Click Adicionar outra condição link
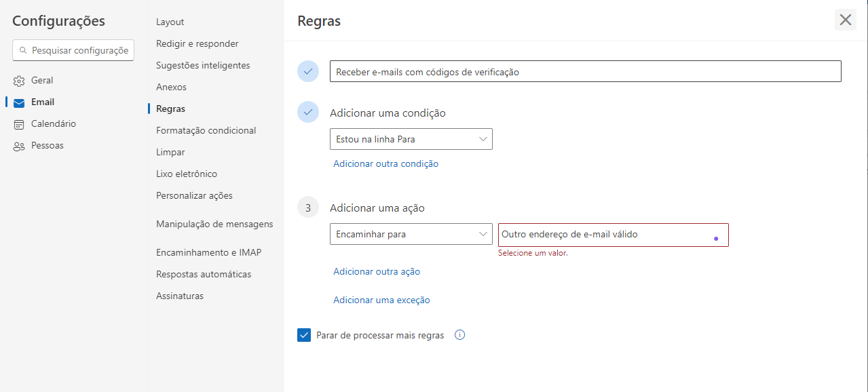This screenshot has width=868, height=392. coord(385,163)
